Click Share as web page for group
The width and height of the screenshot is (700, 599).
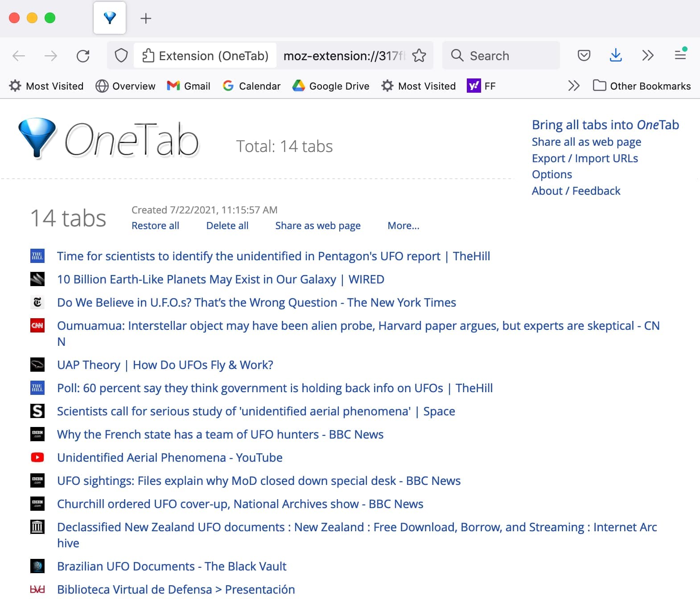pos(318,226)
